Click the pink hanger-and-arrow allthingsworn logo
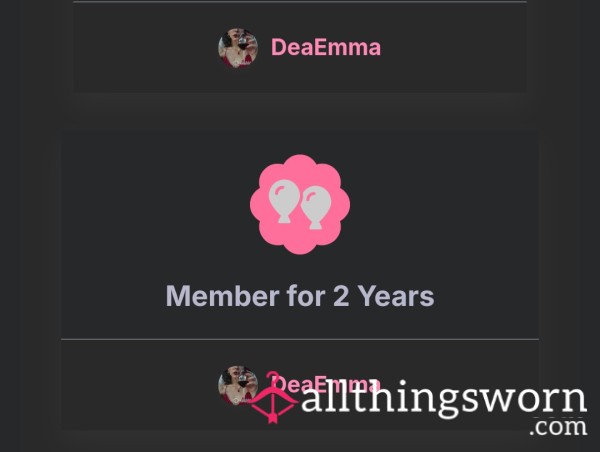 tap(274, 398)
